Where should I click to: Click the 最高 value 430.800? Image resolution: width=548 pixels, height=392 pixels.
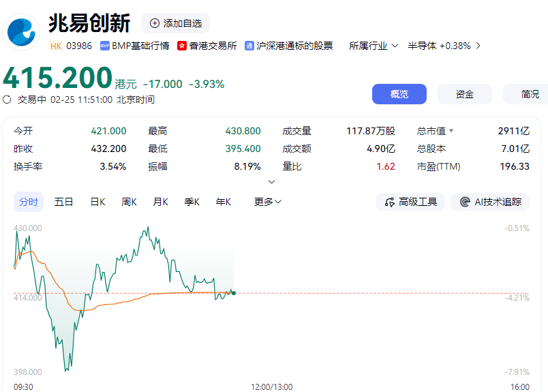click(x=243, y=131)
